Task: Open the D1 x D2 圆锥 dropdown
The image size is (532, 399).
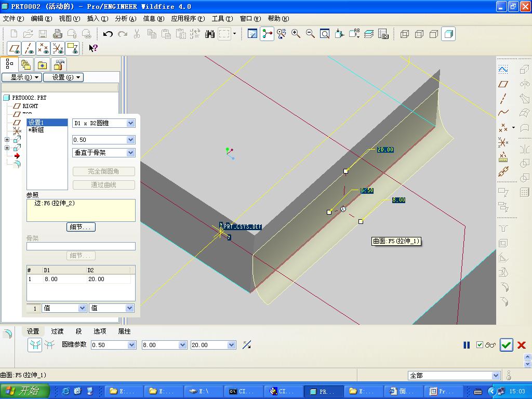Action: [130, 123]
